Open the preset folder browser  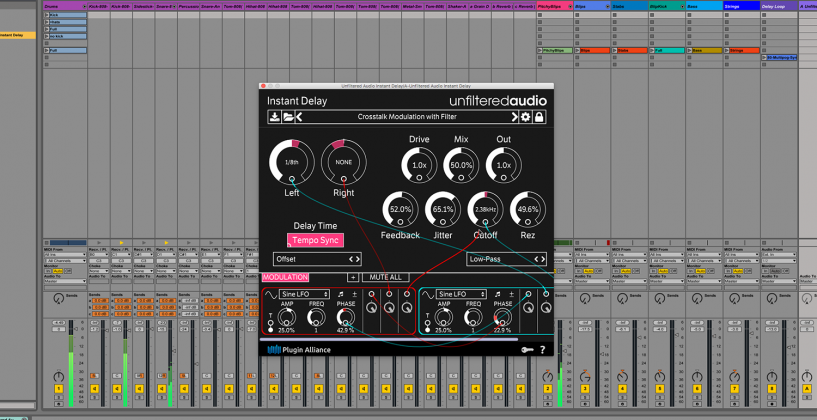coord(288,117)
